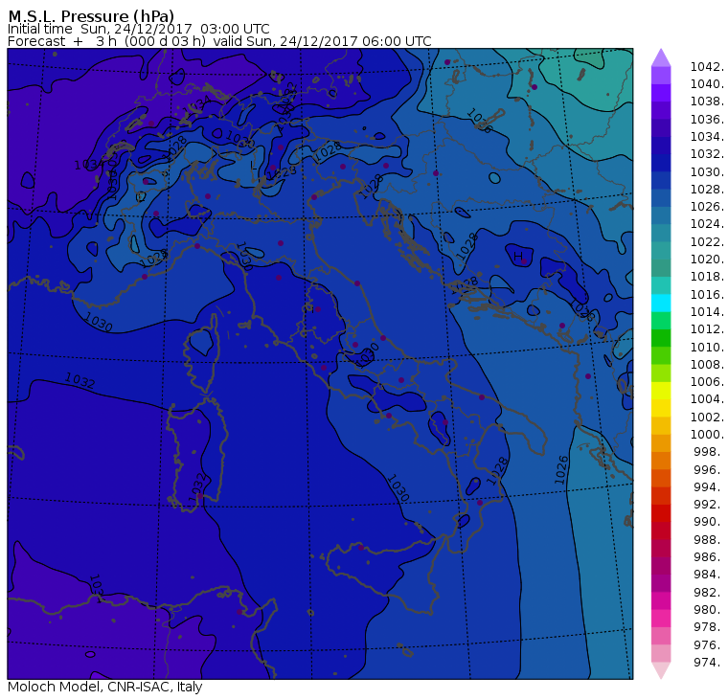Pick the magenta swatch between 980 and 982
Viewport: 728px width, 700px height.
pos(661,601)
